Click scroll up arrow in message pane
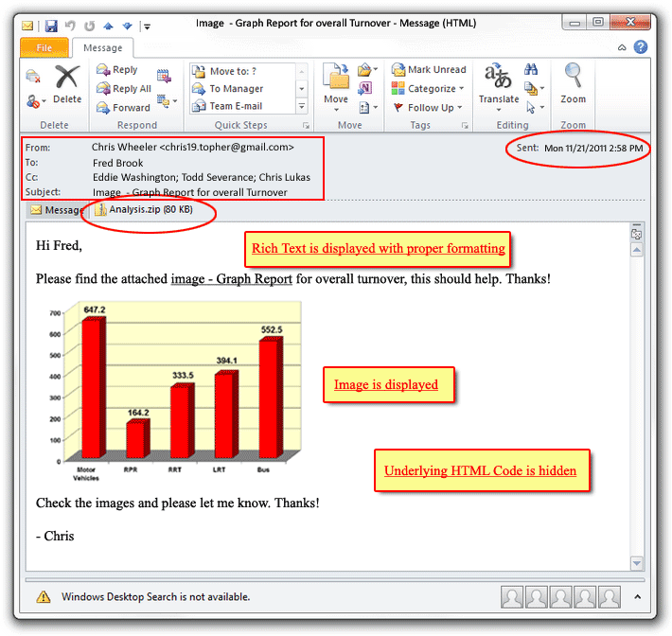Viewport: 672px width, 636px height. click(x=637, y=250)
